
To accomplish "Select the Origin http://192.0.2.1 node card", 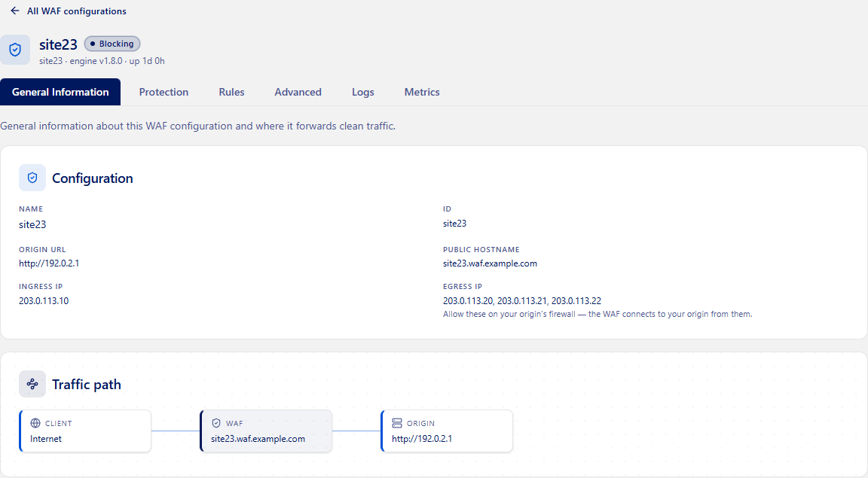I will point(447,431).
